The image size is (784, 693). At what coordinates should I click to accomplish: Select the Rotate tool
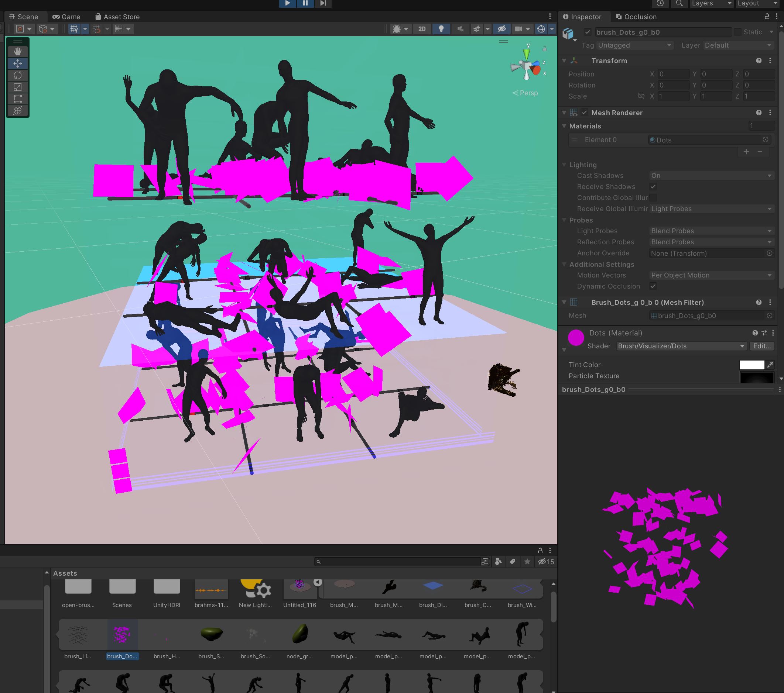(x=18, y=75)
